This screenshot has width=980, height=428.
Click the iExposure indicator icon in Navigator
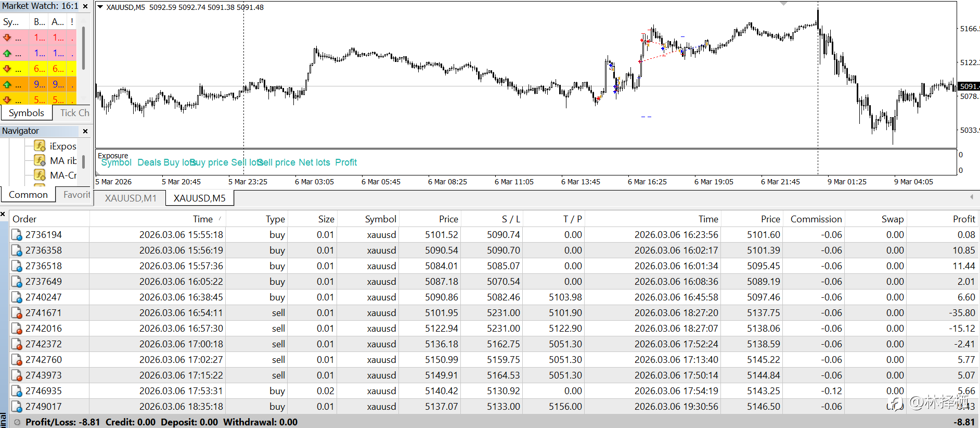tap(40, 146)
